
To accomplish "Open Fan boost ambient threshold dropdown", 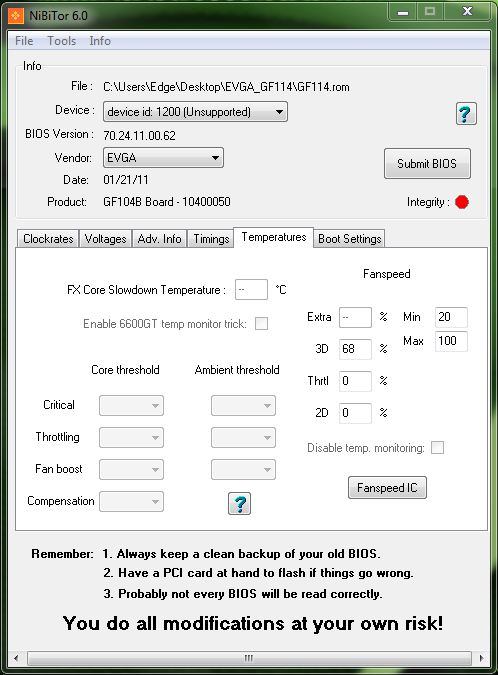I will pos(243,469).
